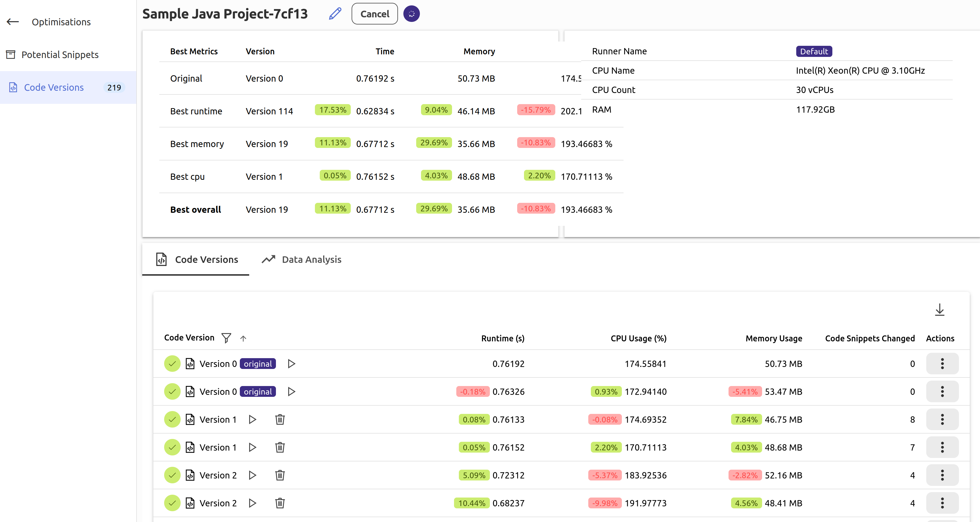
Task: Click the Potential Snippets archive icon
Action: [x=11, y=54]
